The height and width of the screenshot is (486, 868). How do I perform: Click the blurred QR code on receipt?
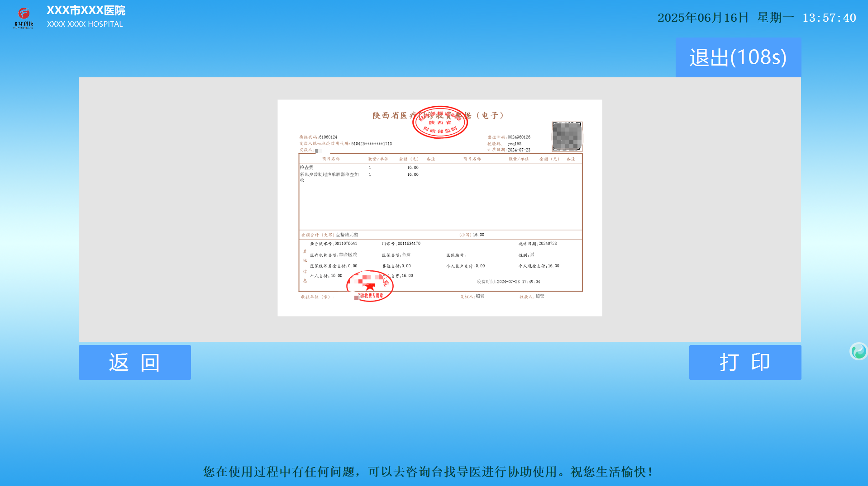coord(567,136)
